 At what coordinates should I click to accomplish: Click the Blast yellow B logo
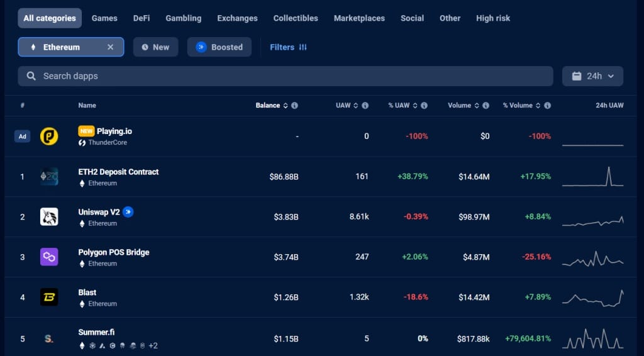click(49, 298)
